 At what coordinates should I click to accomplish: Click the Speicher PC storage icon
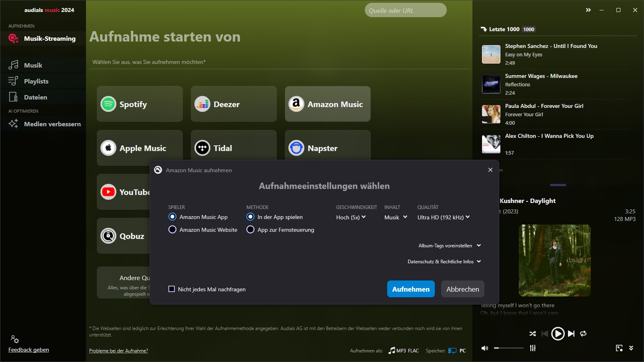click(452, 350)
